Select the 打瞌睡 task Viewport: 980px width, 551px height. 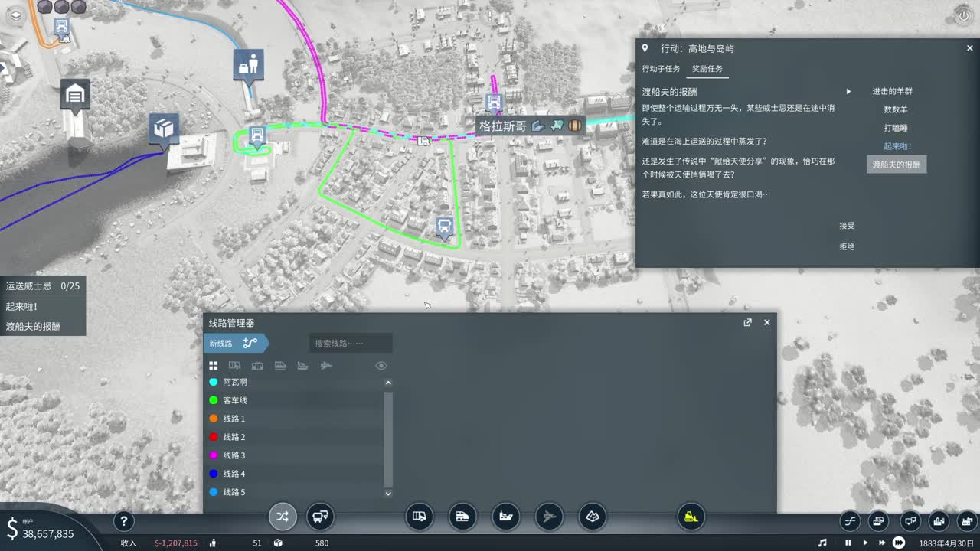pyautogui.click(x=896, y=128)
